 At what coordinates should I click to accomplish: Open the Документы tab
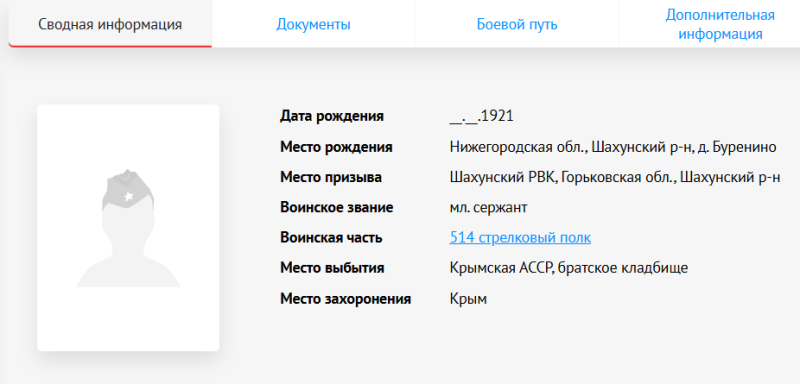313,24
